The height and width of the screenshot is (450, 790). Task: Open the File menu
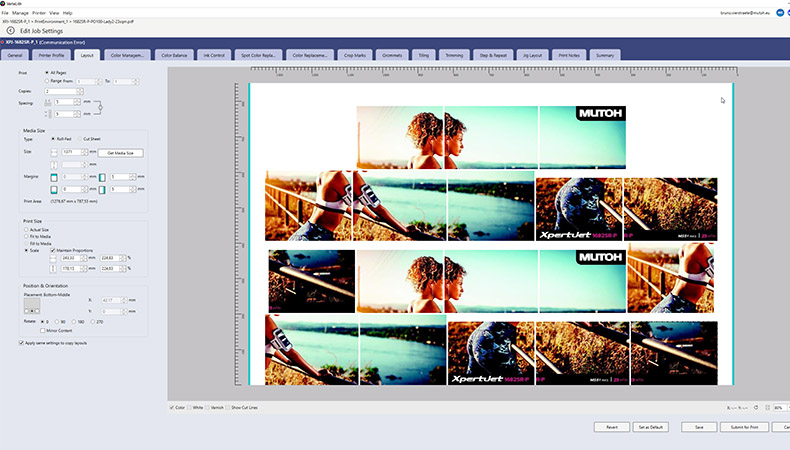point(5,13)
